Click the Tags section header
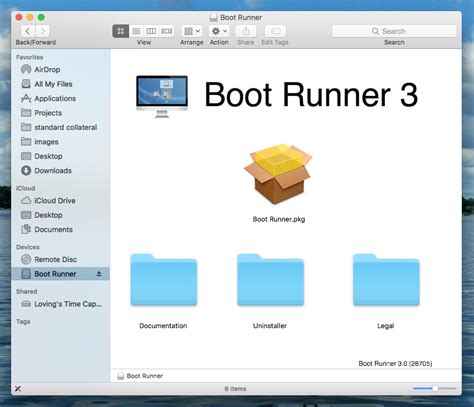The height and width of the screenshot is (407, 474). tap(23, 321)
